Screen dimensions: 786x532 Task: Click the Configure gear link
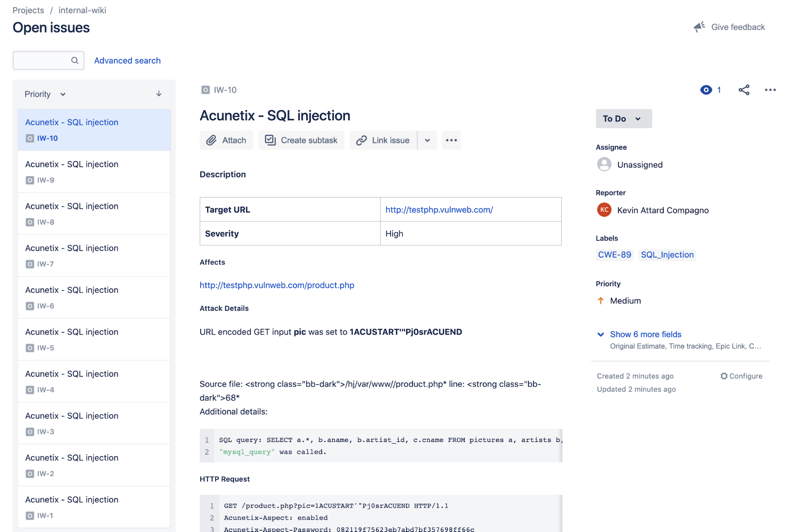click(x=742, y=376)
